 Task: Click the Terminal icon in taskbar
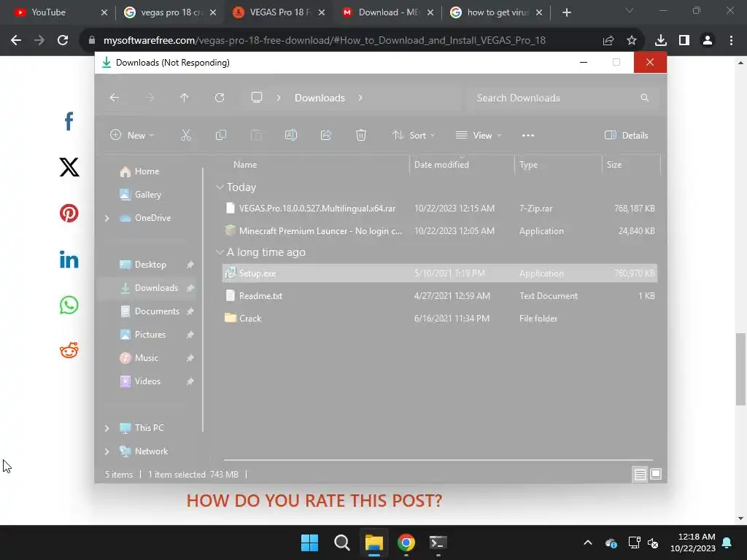click(x=438, y=542)
